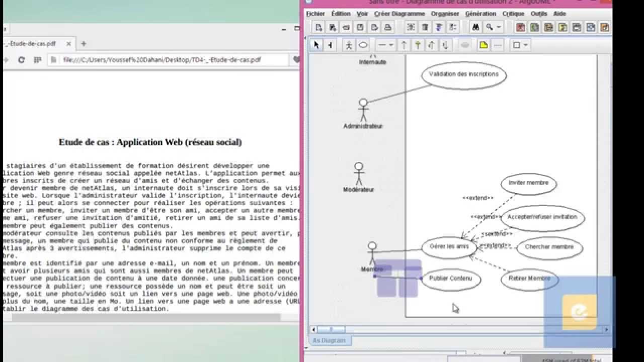Select the Rectangle shape tool
Viewport: 644px width, 362px height.
coord(517,45)
